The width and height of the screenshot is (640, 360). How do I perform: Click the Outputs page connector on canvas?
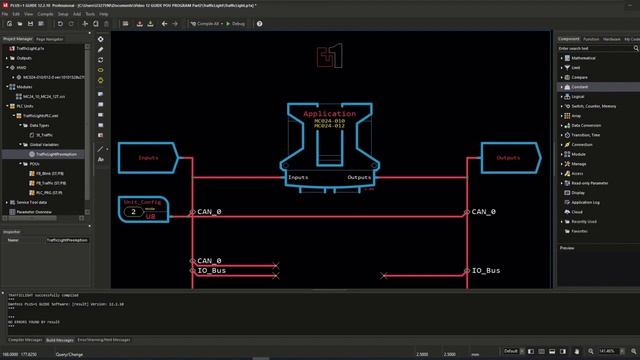pos(511,158)
